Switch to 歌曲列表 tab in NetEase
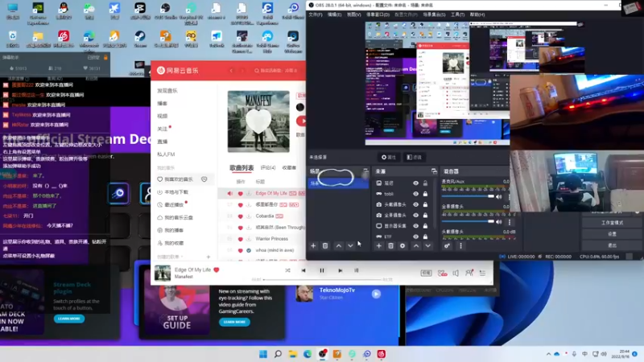644x362 pixels. tap(242, 167)
